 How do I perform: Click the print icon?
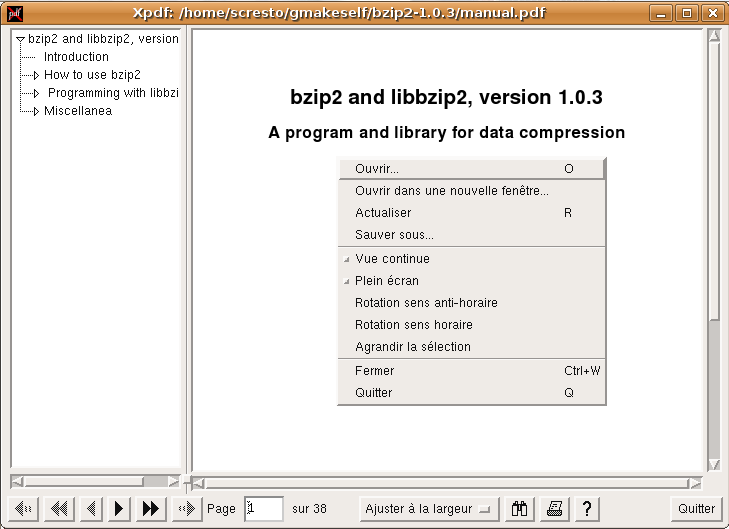(555, 509)
